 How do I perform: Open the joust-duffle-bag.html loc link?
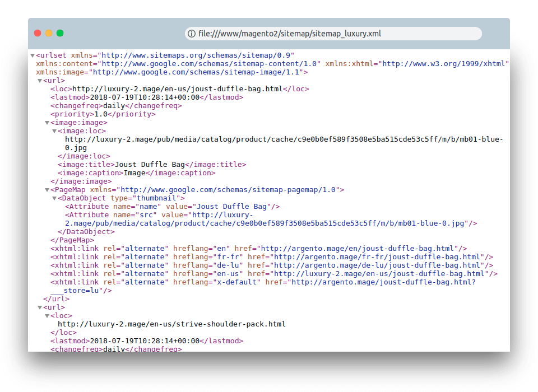click(168, 88)
